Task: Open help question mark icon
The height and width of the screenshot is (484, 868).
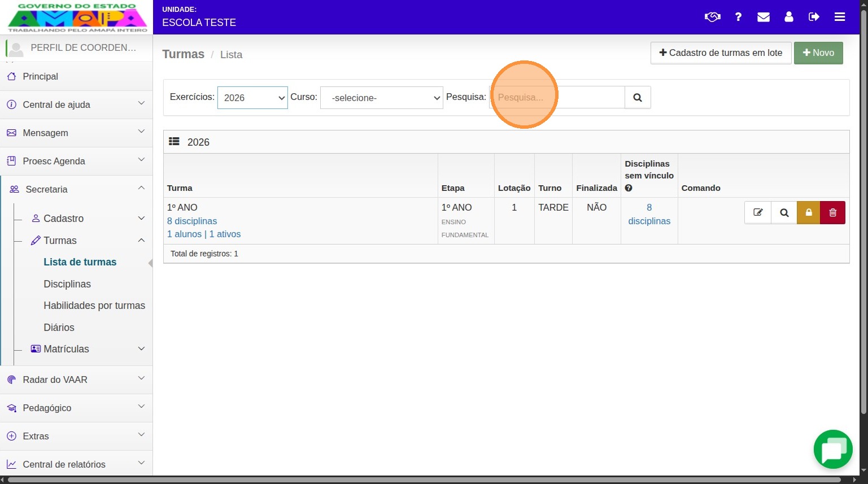Action: 738,17
